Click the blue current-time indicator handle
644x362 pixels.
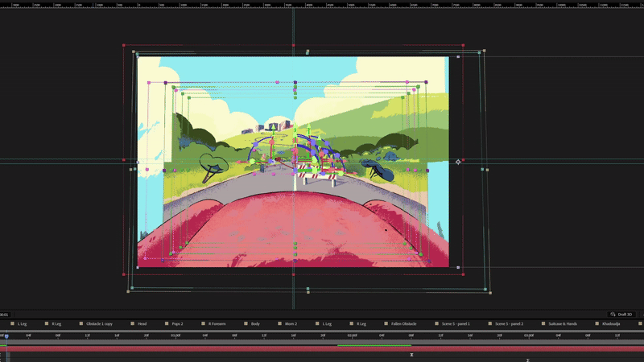[6, 336]
